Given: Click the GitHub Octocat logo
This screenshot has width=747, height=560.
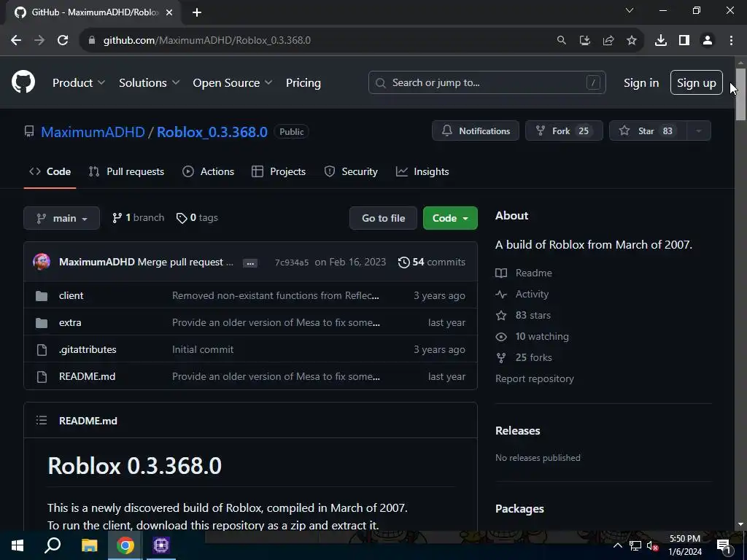Looking at the screenshot, I should [x=23, y=82].
